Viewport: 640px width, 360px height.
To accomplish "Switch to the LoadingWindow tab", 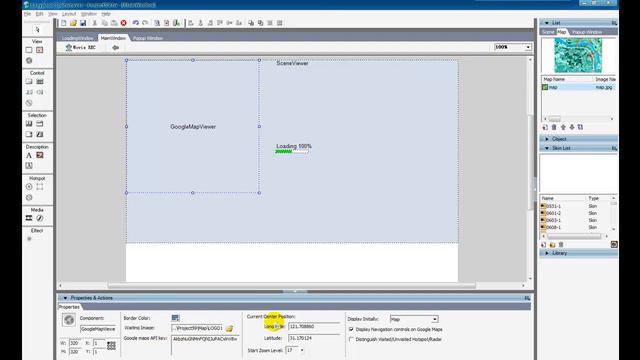I will point(78,38).
